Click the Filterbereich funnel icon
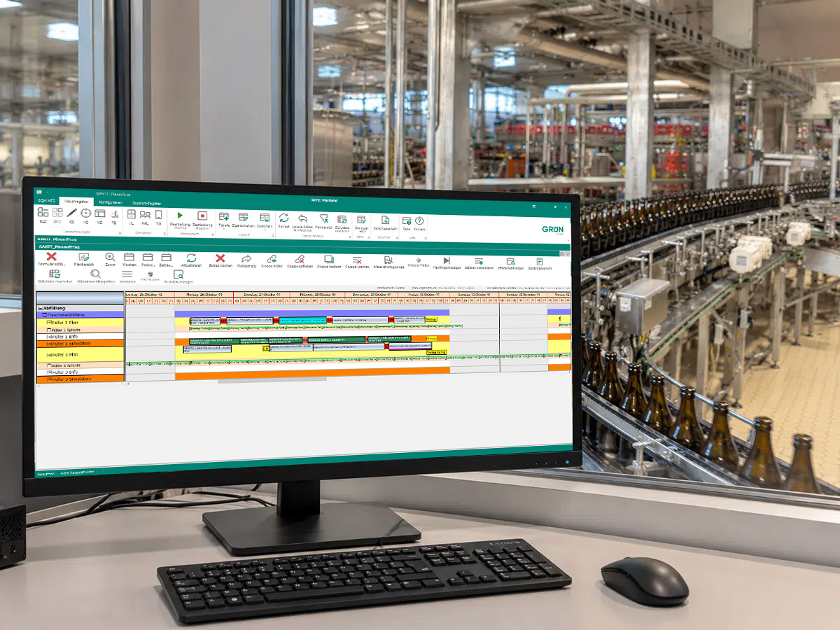 click(324, 218)
